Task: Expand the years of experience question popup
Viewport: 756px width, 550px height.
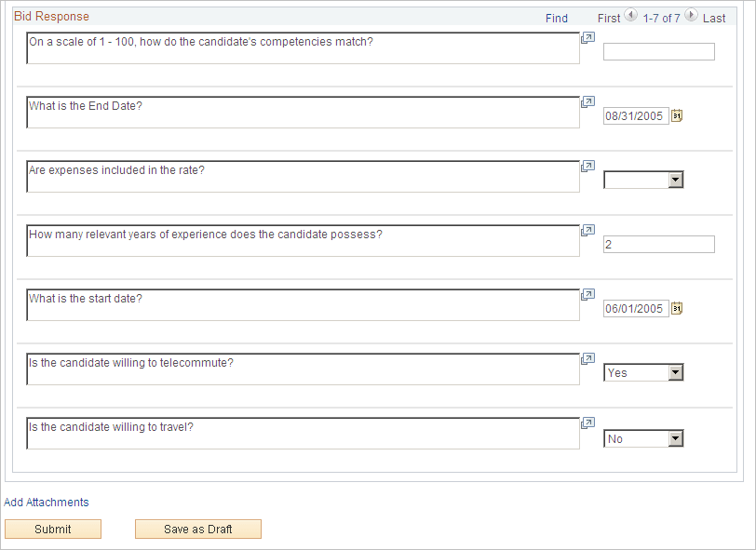Action: point(587,230)
